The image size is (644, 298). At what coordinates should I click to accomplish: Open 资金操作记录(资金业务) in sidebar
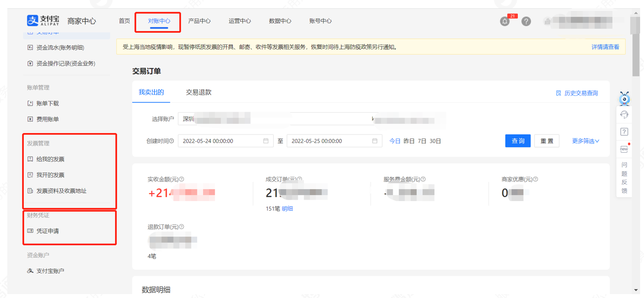pos(66,63)
